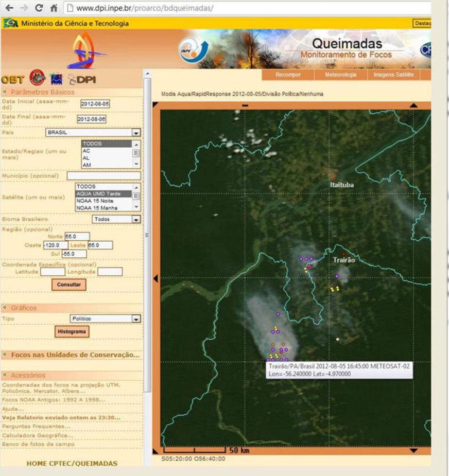Click the browser forward arrow
Viewport: 449px width, 476px height.
[x=24, y=8]
